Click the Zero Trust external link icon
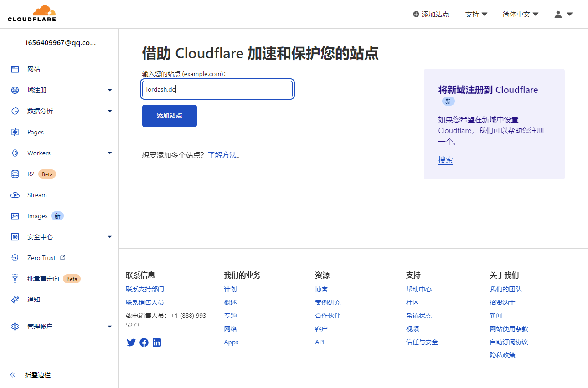The width and height of the screenshot is (588, 388). pyautogui.click(x=63, y=257)
